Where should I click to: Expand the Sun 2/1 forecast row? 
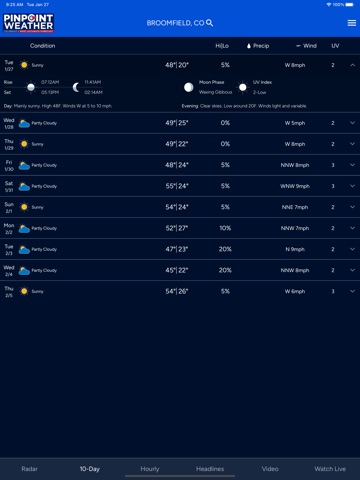352,207
